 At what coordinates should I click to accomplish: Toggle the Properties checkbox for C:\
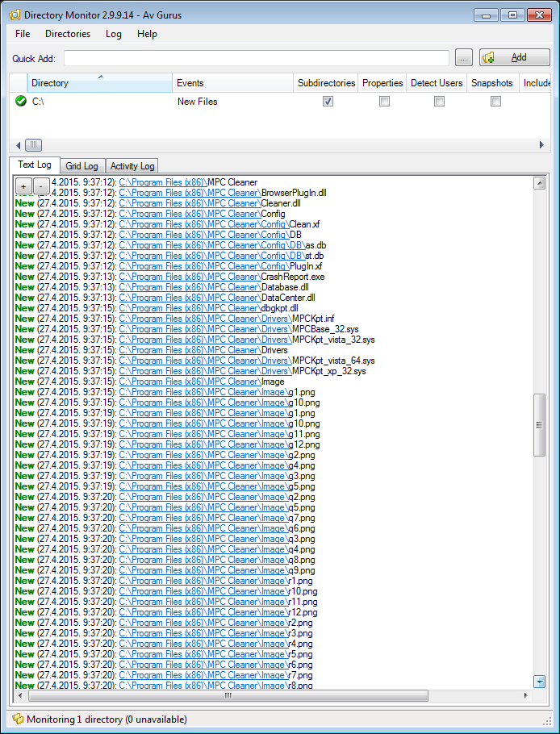384,101
